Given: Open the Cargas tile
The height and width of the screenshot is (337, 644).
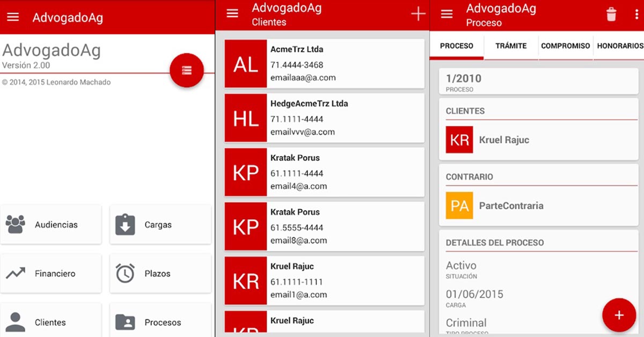Looking at the screenshot, I should [x=160, y=224].
